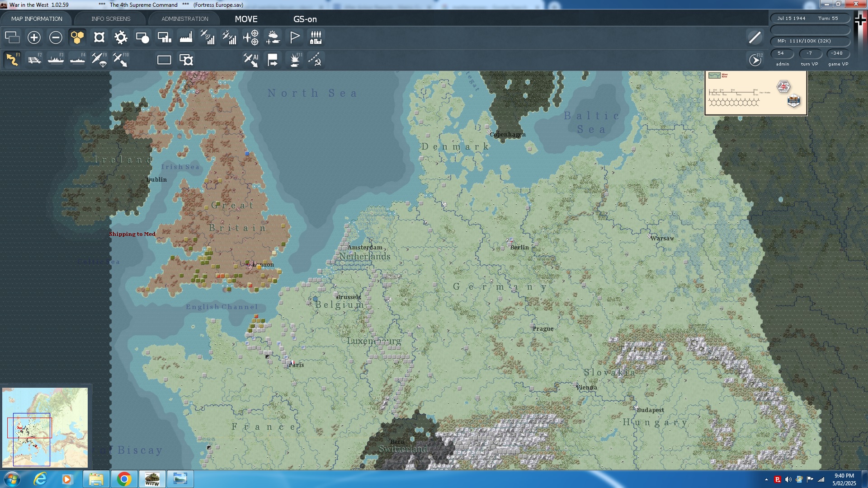This screenshot has height=488, width=868.
Task: Open the ADMINISTRATION menu
Action: tap(183, 19)
